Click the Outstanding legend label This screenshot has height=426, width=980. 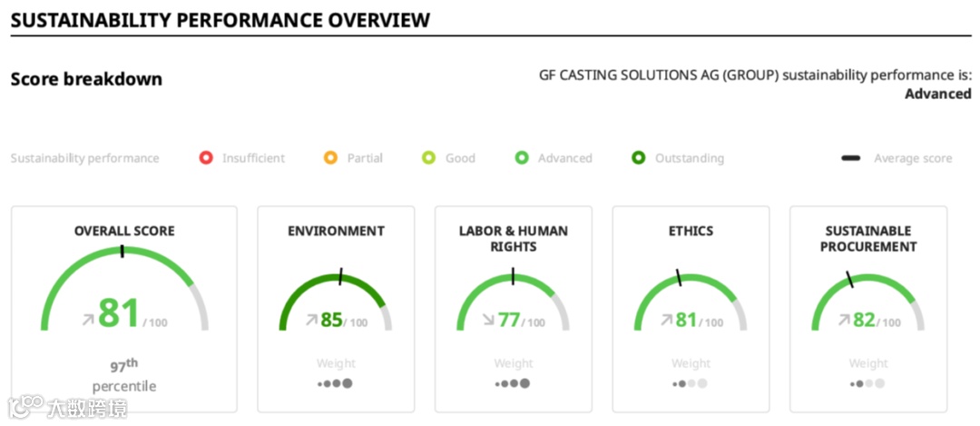pyautogui.click(x=690, y=158)
